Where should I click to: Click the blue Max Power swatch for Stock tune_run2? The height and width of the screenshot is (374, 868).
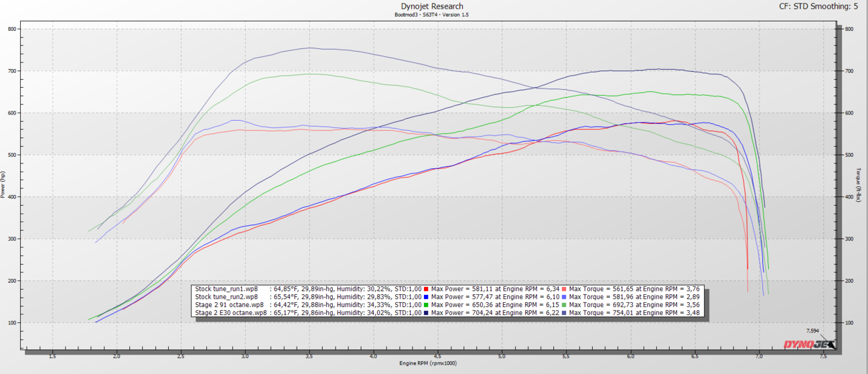tap(426, 297)
